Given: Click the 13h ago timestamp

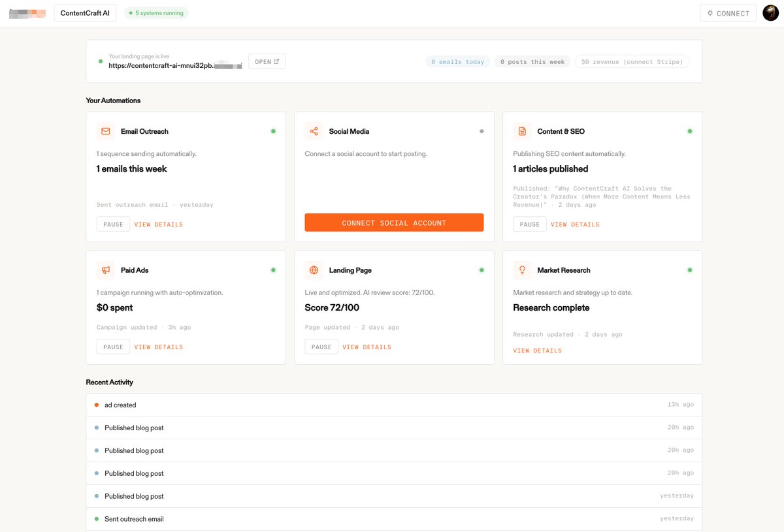Looking at the screenshot, I should 681,405.
